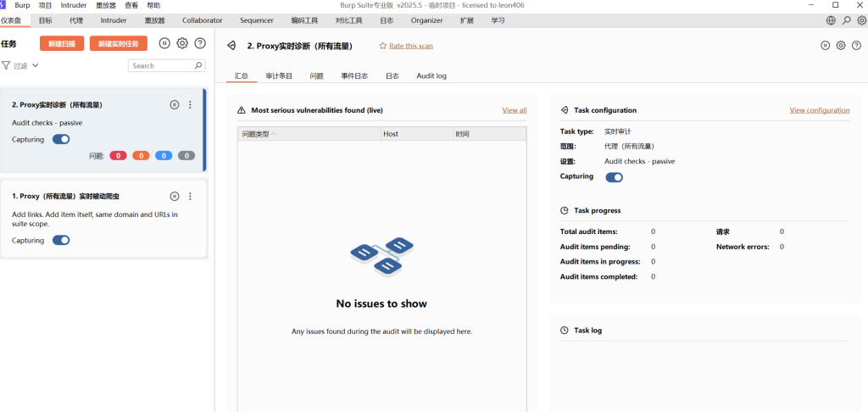Click the audit icon beside details title
The width and height of the screenshot is (868, 412).
[x=232, y=46]
